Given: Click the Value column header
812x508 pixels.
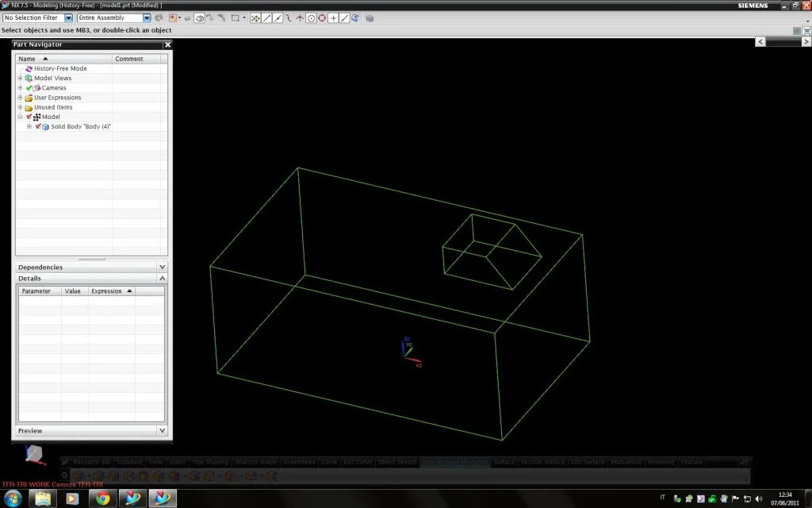Looking at the screenshot, I should 75,291.
